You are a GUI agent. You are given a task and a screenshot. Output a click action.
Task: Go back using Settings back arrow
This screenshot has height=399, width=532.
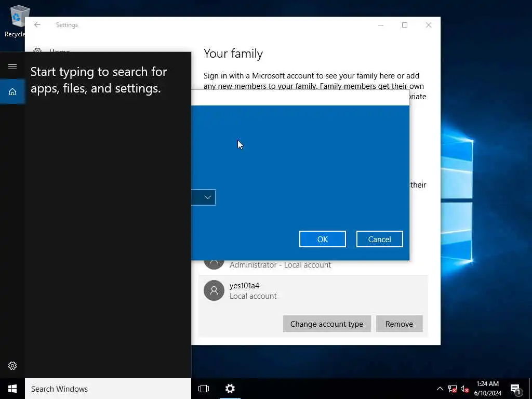point(37,25)
